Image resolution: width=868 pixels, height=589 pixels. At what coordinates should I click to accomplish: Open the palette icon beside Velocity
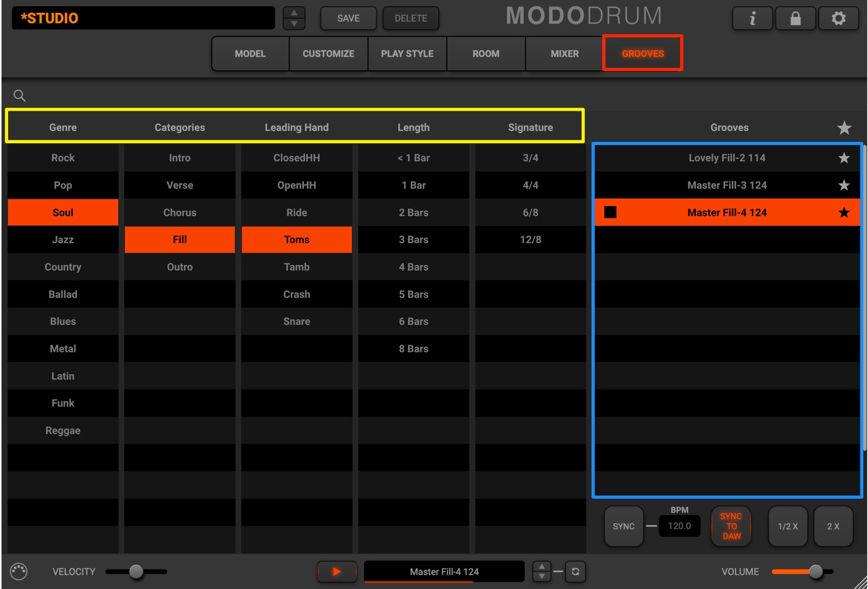click(19, 571)
